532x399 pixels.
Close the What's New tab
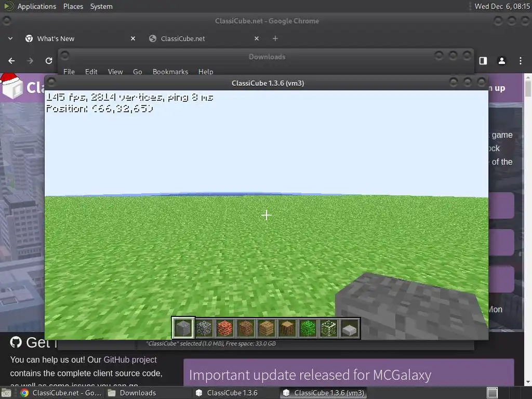click(133, 38)
